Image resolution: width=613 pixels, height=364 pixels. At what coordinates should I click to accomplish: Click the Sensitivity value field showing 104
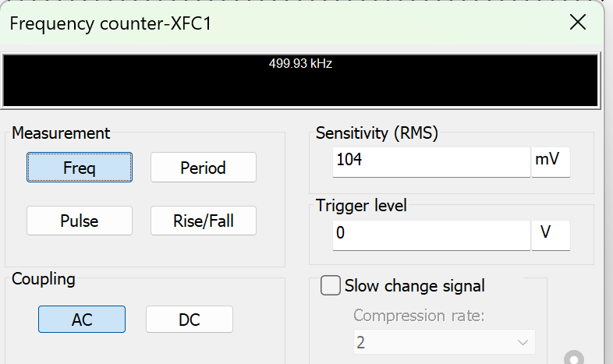[x=431, y=161]
